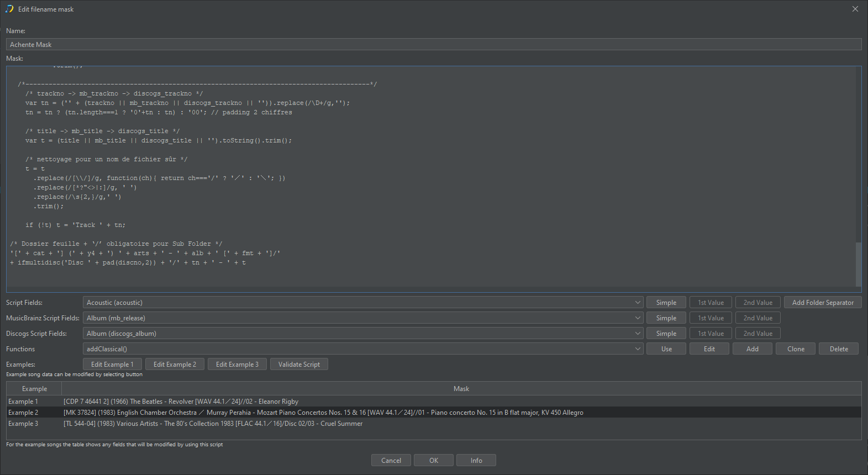Open the Script Fields dropdown showing Acoustic
This screenshot has height=475, width=868.
pos(363,303)
